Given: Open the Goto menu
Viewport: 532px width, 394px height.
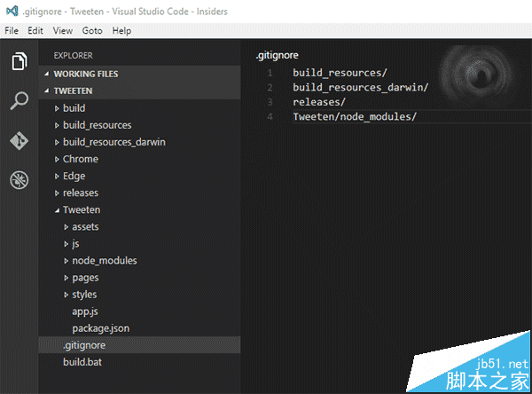Looking at the screenshot, I should coord(92,30).
